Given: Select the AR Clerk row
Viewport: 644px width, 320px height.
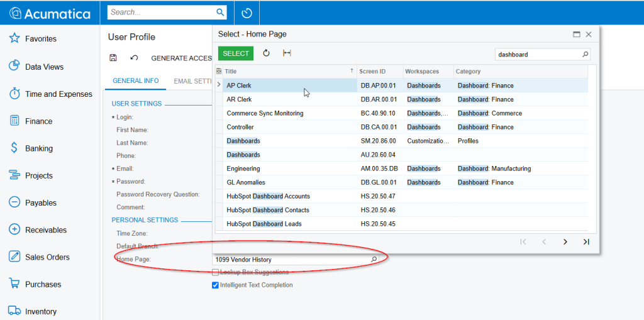Looking at the screenshot, I should pyautogui.click(x=402, y=99).
